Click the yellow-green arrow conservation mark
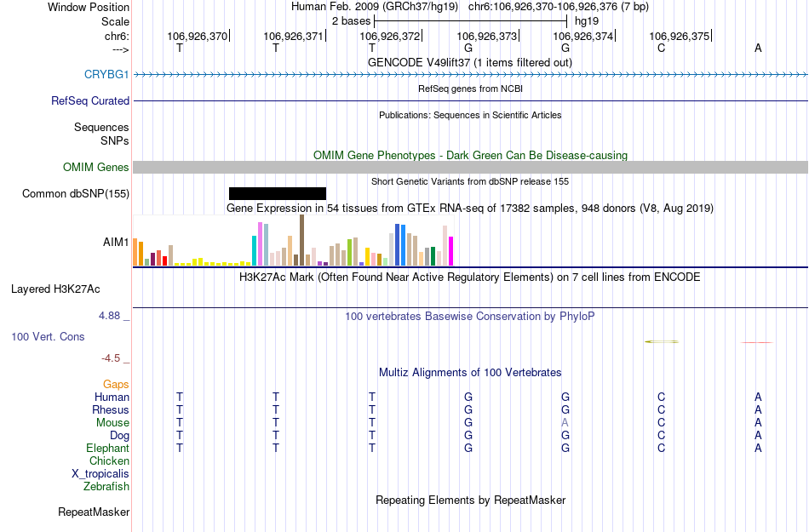809x532 pixels. (662, 341)
